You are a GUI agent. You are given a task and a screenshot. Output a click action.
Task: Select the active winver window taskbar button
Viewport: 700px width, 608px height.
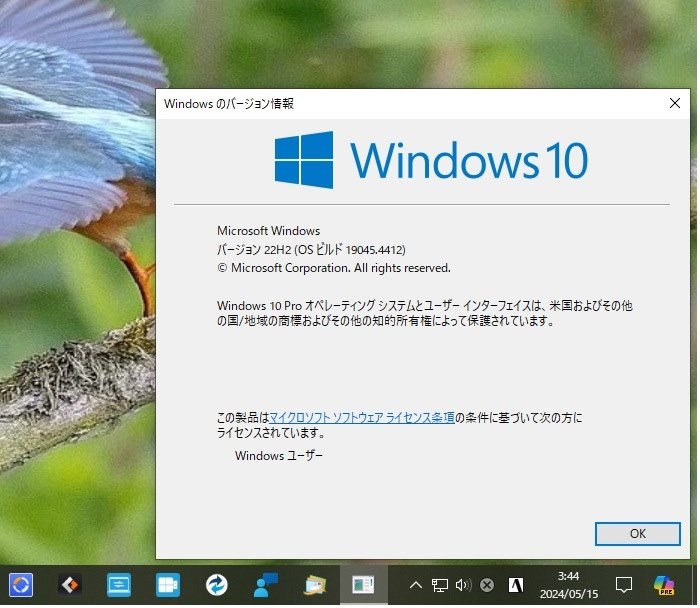[363, 585]
